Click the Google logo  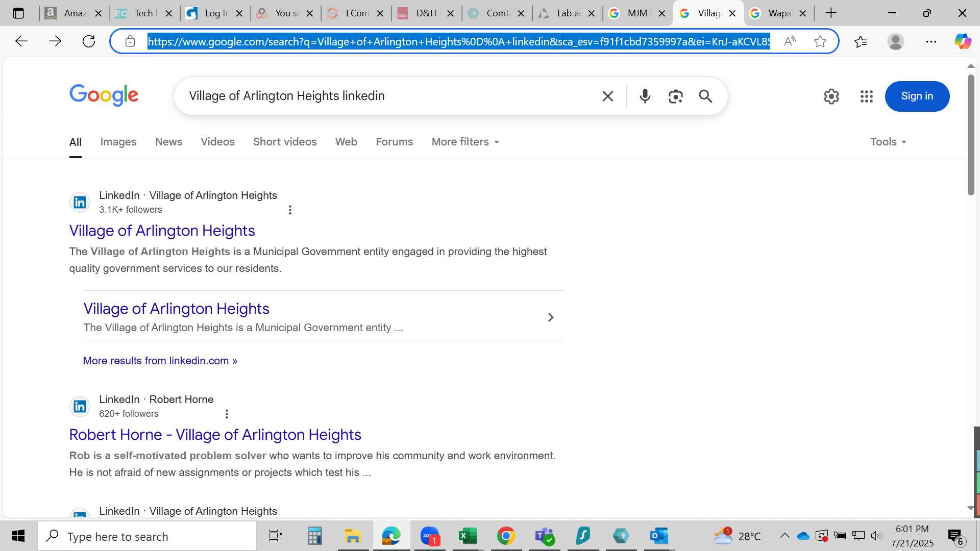point(104,95)
